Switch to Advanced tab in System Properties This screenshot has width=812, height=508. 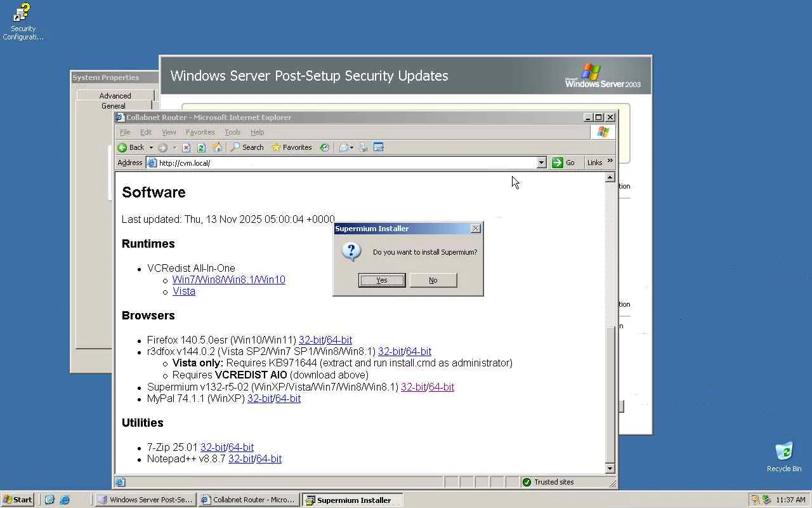click(115, 96)
